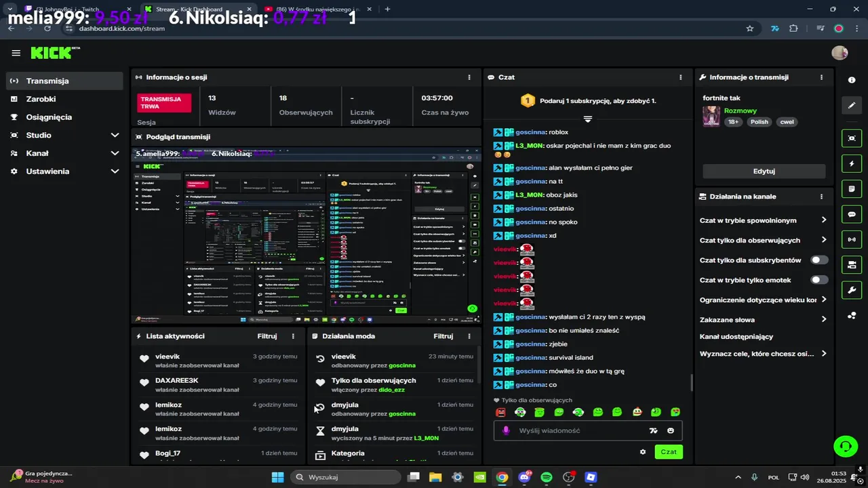Toggle the wrench widget icon in sidebar

[852, 290]
